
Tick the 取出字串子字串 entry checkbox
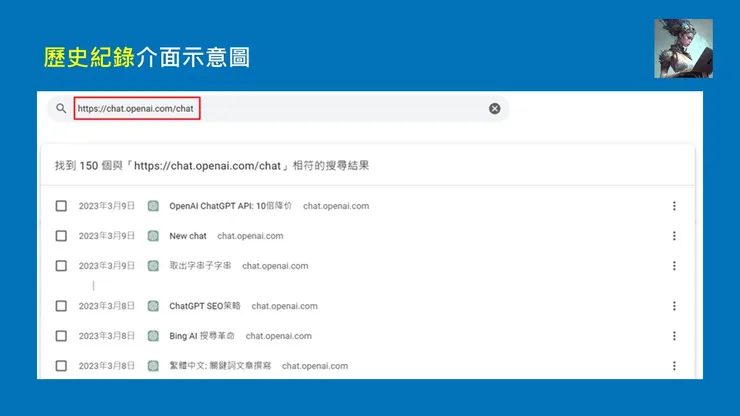(x=61, y=266)
